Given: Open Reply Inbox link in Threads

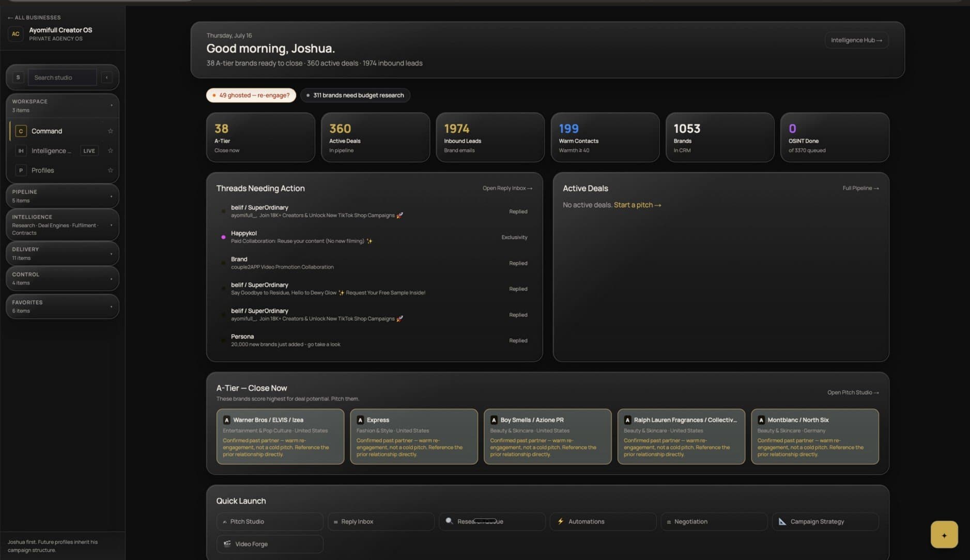Looking at the screenshot, I should point(507,189).
